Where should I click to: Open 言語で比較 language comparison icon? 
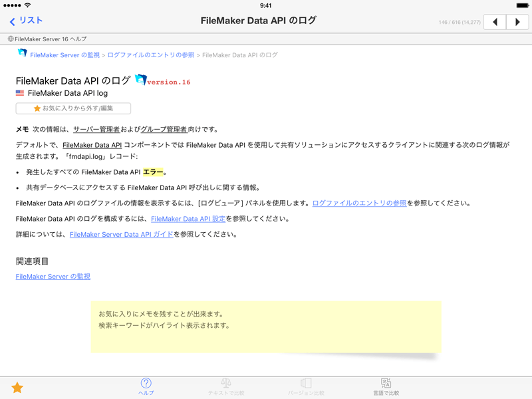tap(386, 386)
